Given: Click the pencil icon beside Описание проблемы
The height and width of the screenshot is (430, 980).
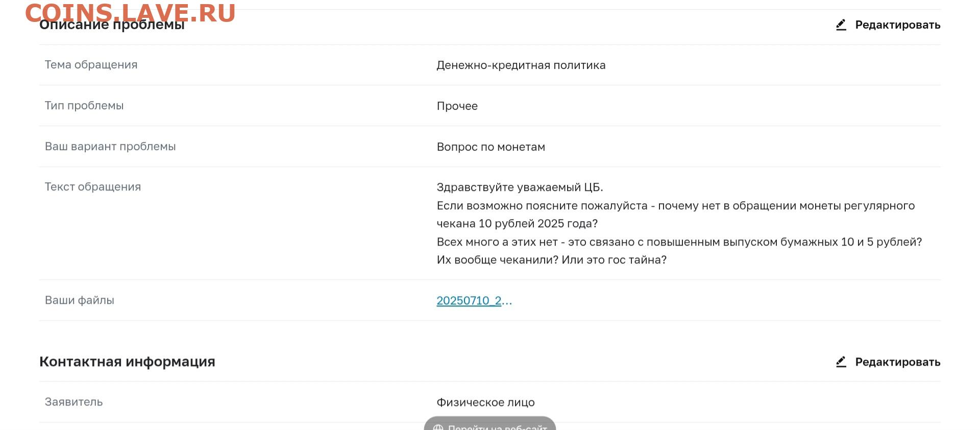Looking at the screenshot, I should click(x=841, y=25).
